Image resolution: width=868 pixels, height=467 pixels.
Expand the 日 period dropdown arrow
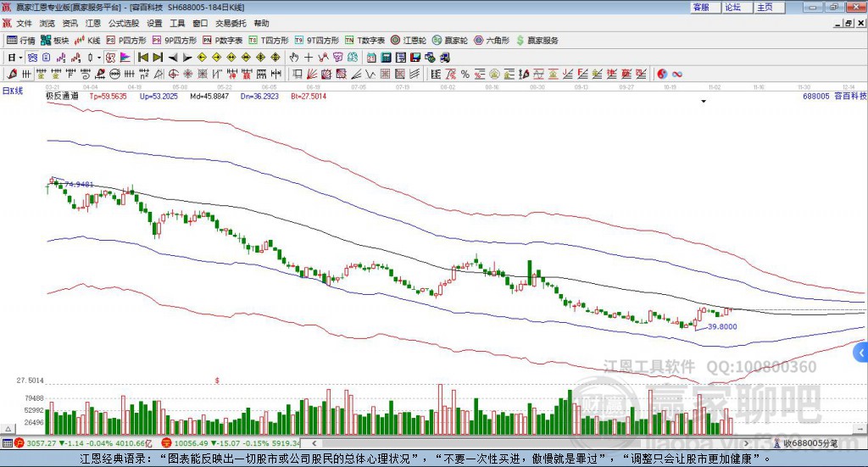coord(22,58)
